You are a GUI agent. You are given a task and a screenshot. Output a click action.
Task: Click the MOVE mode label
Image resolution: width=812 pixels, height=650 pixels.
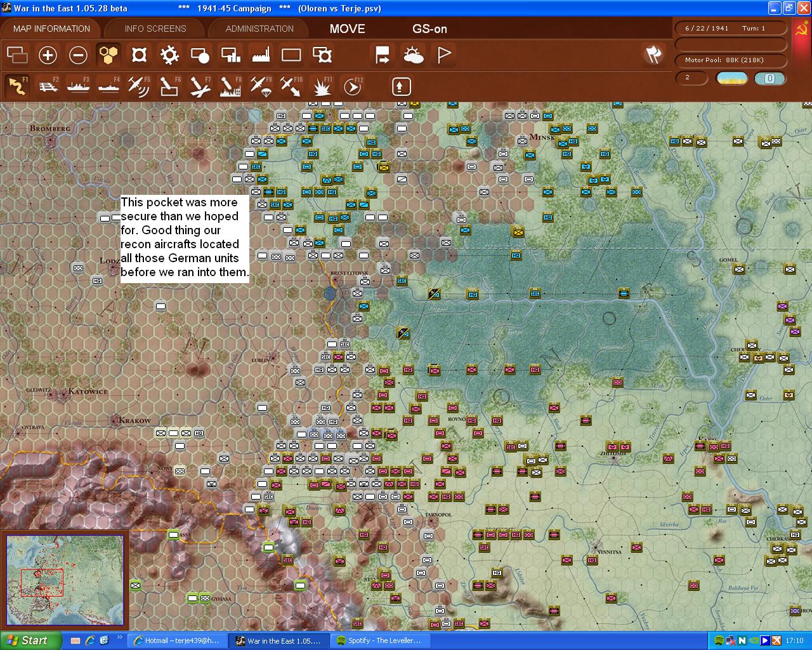347,29
